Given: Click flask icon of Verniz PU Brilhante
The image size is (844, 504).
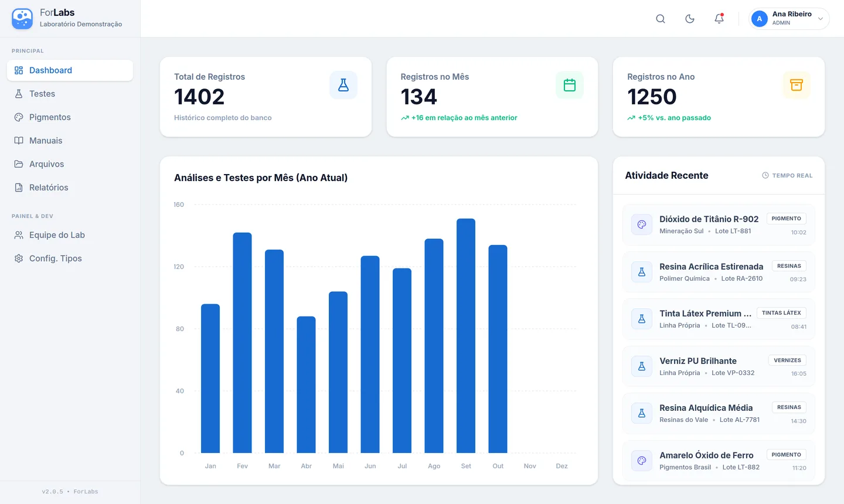Looking at the screenshot, I should pyautogui.click(x=642, y=366).
